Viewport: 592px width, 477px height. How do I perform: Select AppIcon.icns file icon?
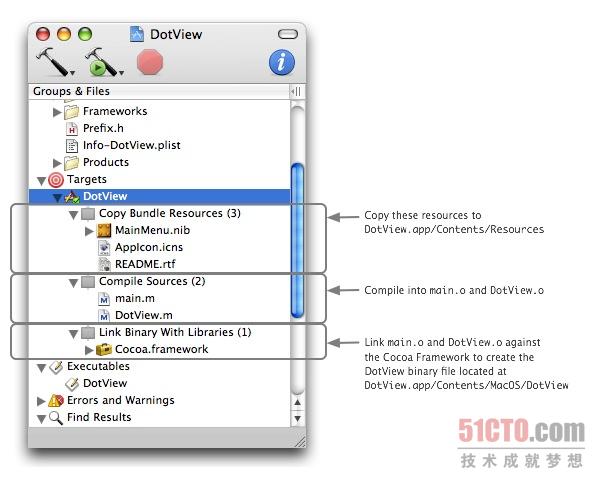pyautogui.click(x=104, y=248)
